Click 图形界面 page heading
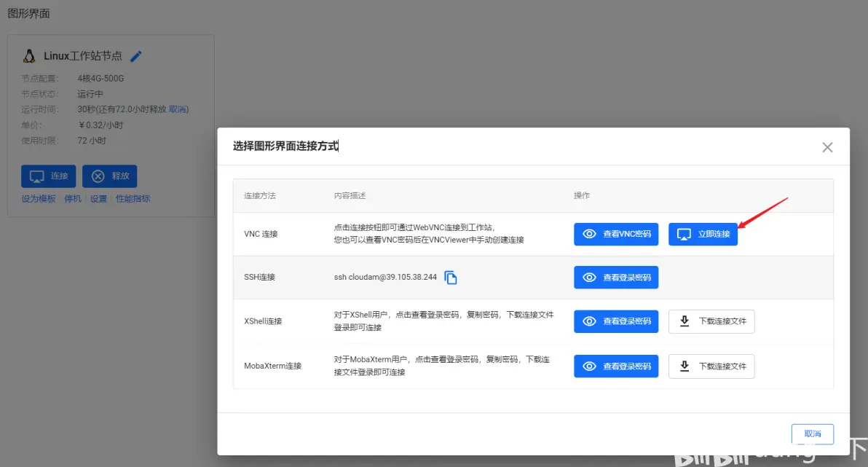 [29, 13]
